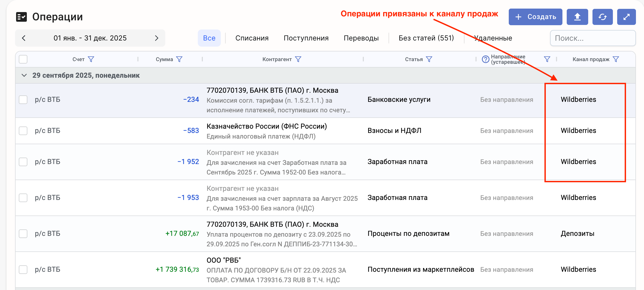Click the refresh sync icon button

(x=602, y=17)
